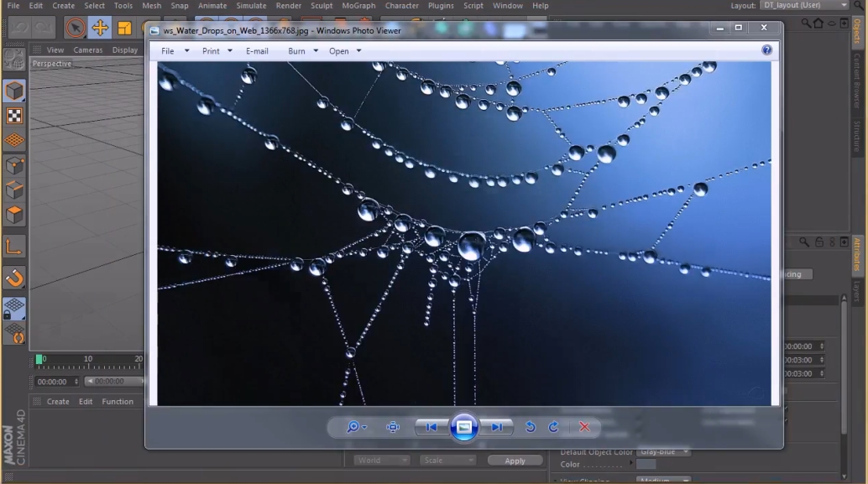Screen dimensions: 868x484
Task: Open Photo Viewer help icon
Action: pos(766,50)
